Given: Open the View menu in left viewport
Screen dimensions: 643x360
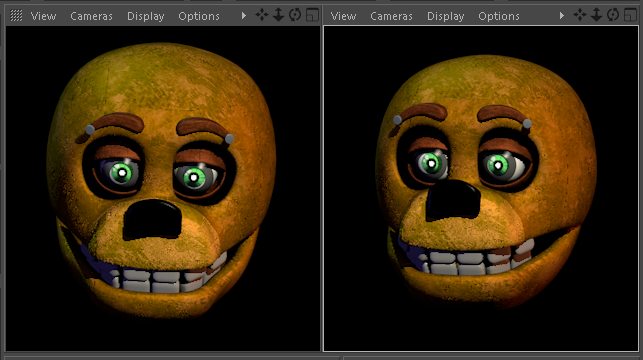Looking at the screenshot, I should [x=43, y=16].
